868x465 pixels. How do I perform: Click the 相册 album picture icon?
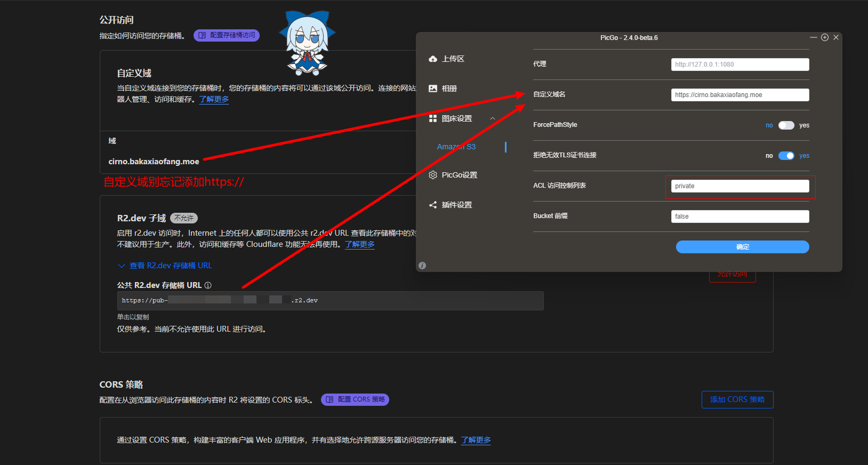(433, 89)
